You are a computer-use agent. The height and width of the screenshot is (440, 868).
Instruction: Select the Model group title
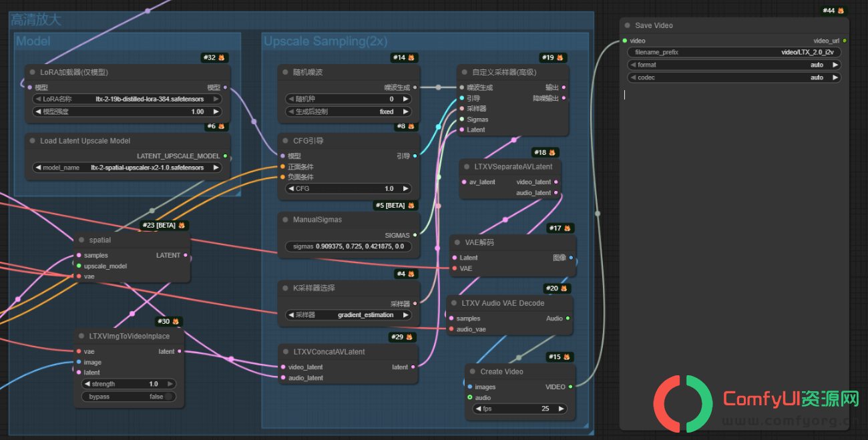[33, 41]
